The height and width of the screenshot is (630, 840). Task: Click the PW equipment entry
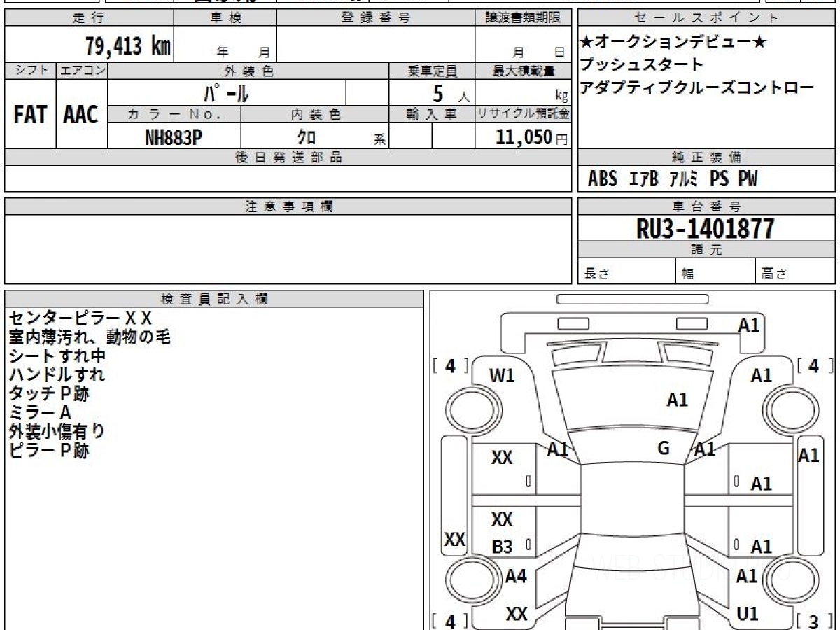pyautogui.click(x=748, y=179)
